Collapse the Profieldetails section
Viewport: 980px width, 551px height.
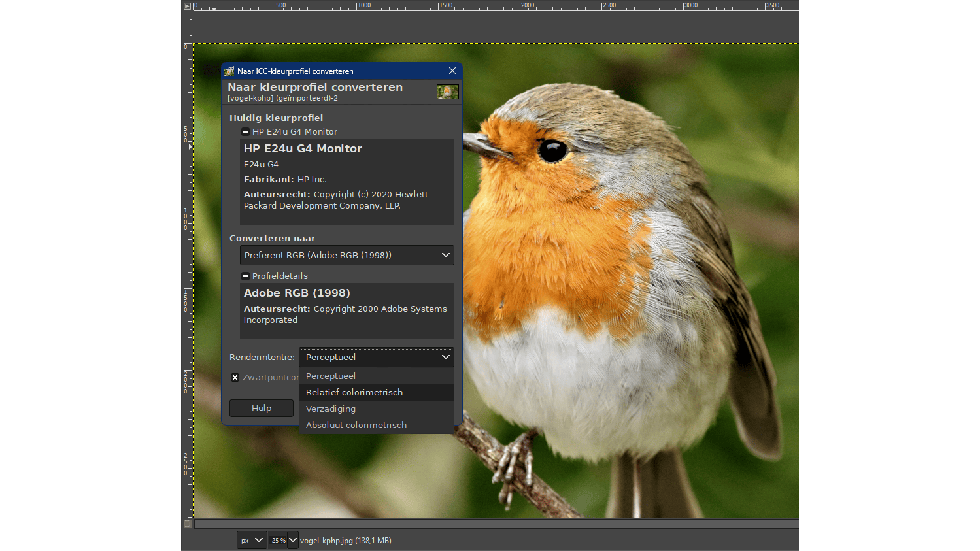(x=245, y=276)
